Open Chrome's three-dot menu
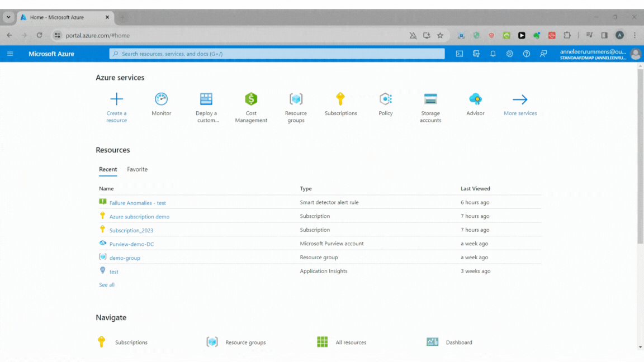The height and width of the screenshot is (362, 644). tap(635, 35)
